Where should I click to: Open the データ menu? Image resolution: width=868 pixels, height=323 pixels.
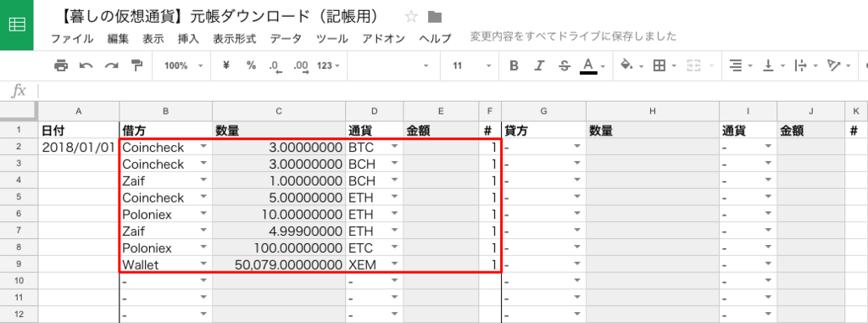[x=286, y=39]
